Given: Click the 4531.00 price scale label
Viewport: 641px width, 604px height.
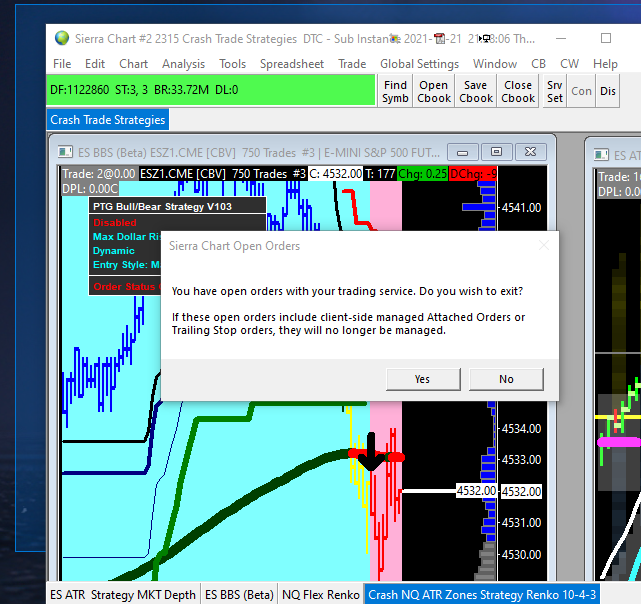Looking at the screenshot, I should coord(521,523).
